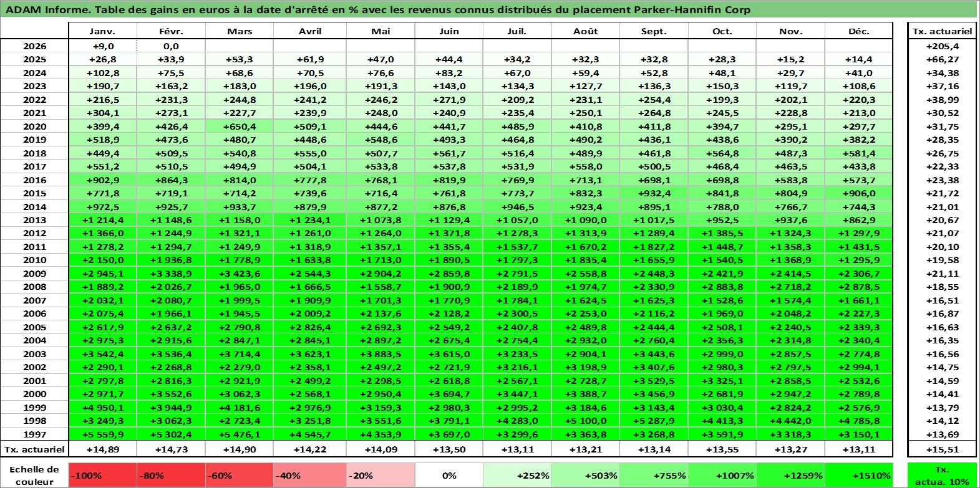Click the +1259% scale cell
The width and height of the screenshot is (980, 488).
click(x=790, y=475)
